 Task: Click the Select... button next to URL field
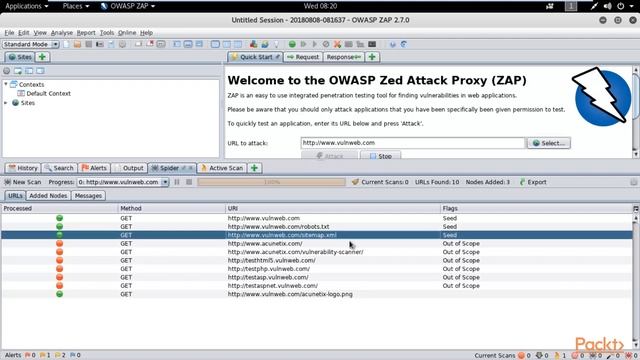pos(549,143)
